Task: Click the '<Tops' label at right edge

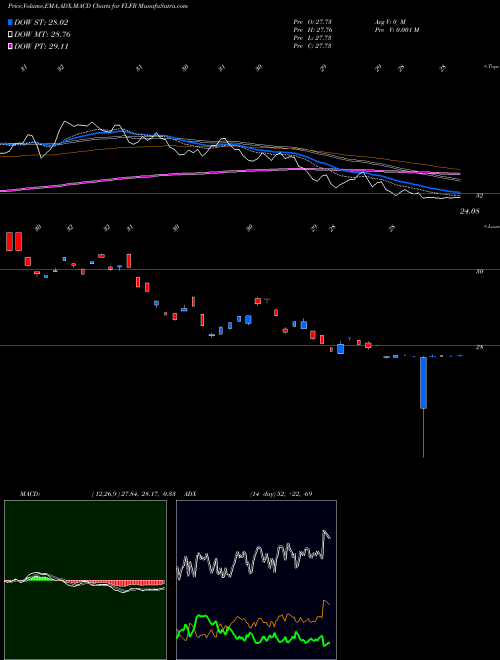Action: point(491,67)
